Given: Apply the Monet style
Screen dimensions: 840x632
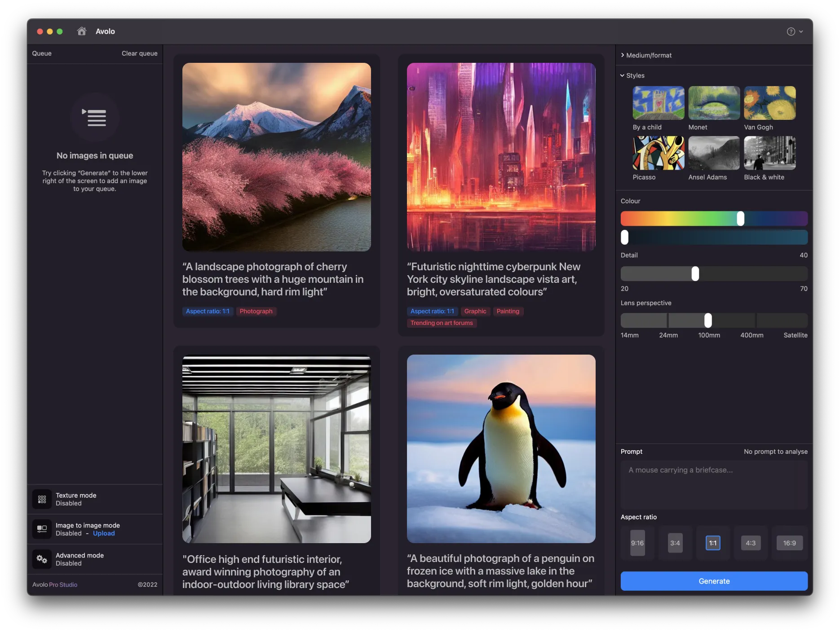Looking at the screenshot, I should coord(714,103).
